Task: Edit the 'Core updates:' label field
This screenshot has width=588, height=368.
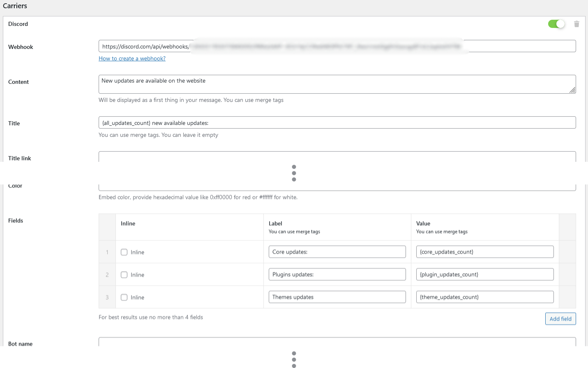Action: [x=337, y=252]
